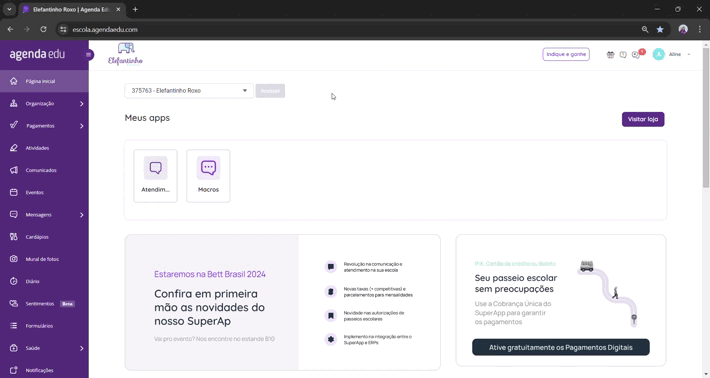Viewport: 710px width, 378px height.
Task: Expand the Saúde submenu arrow
Action: tap(82, 348)
